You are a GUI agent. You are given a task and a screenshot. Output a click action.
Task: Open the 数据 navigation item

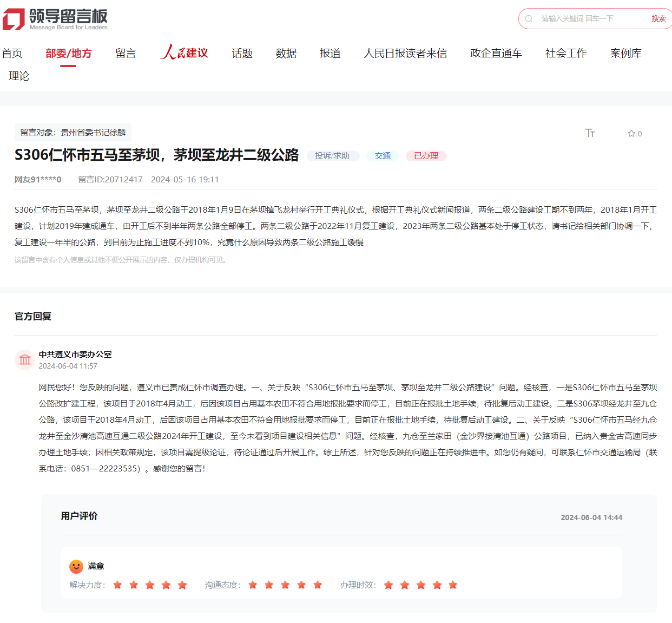point(287,53)
